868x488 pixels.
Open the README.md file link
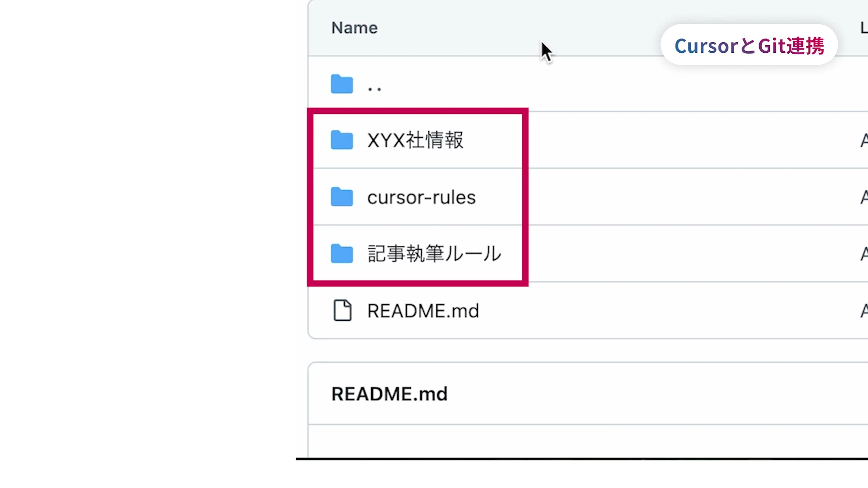click(423, 310)
